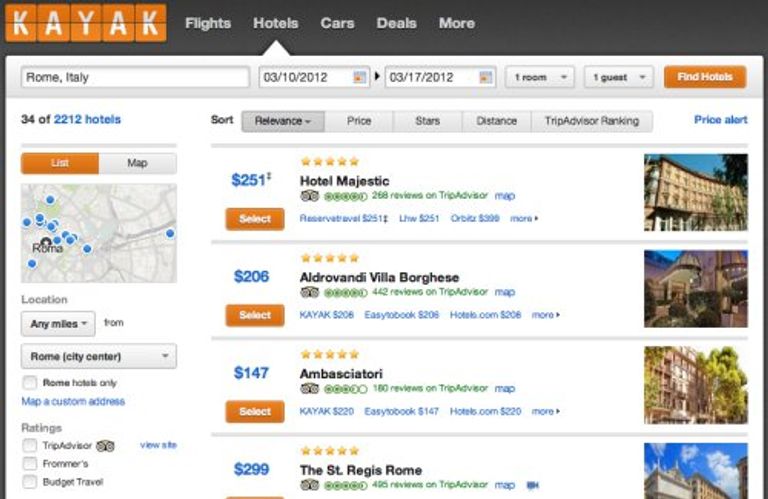The image size is (768, 499).
Task: Open the Ambasciatori photo thumbnail
Action: tap(696, 385)
